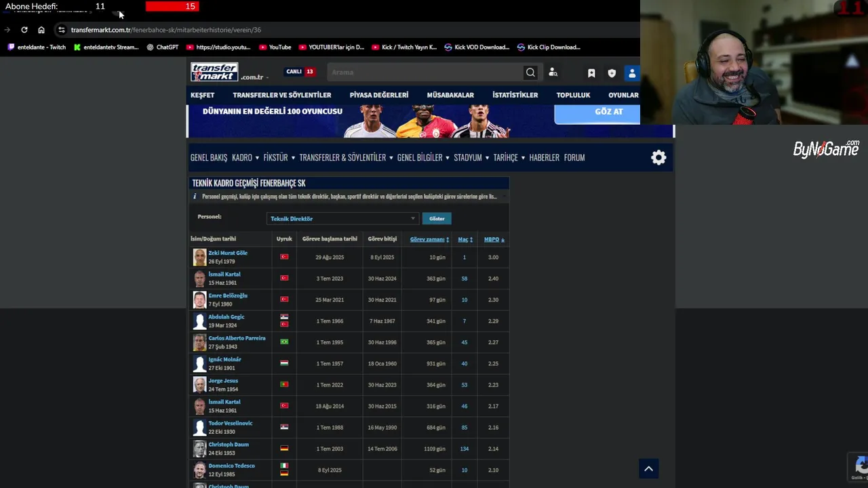Open the Kick VOD Download bookmark
Screen dimensions: 868x488
pyautogui.click(x=477, y=47)
